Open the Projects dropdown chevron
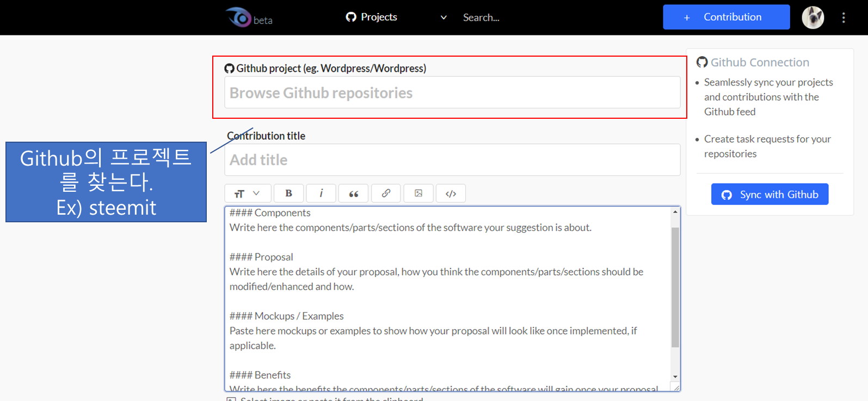 [x=444, y=17]
